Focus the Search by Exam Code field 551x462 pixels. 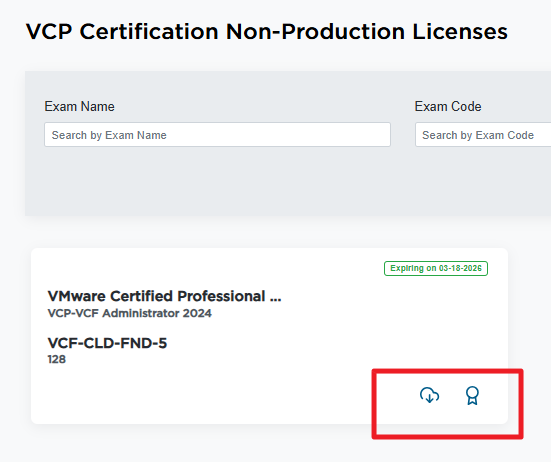483,135
